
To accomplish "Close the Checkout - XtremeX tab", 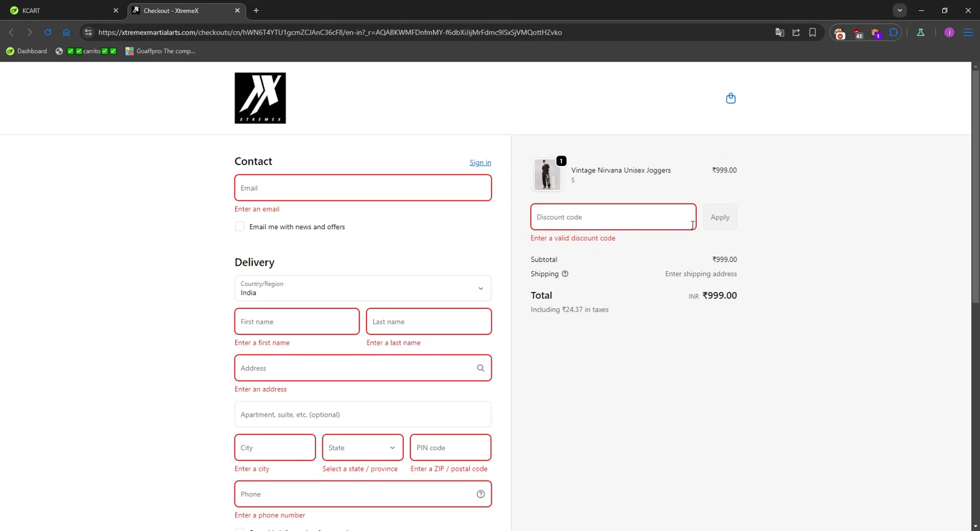I will (x=237, y=10).
